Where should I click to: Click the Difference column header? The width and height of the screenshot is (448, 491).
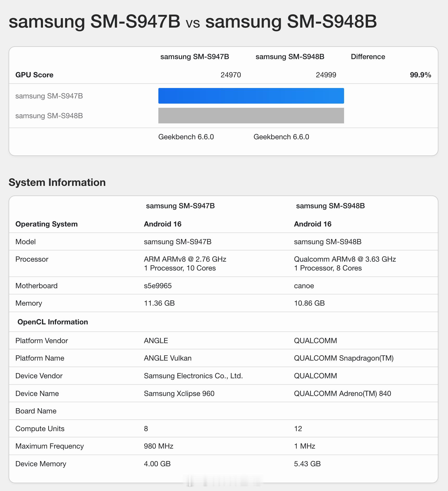[x=368, y=57]
